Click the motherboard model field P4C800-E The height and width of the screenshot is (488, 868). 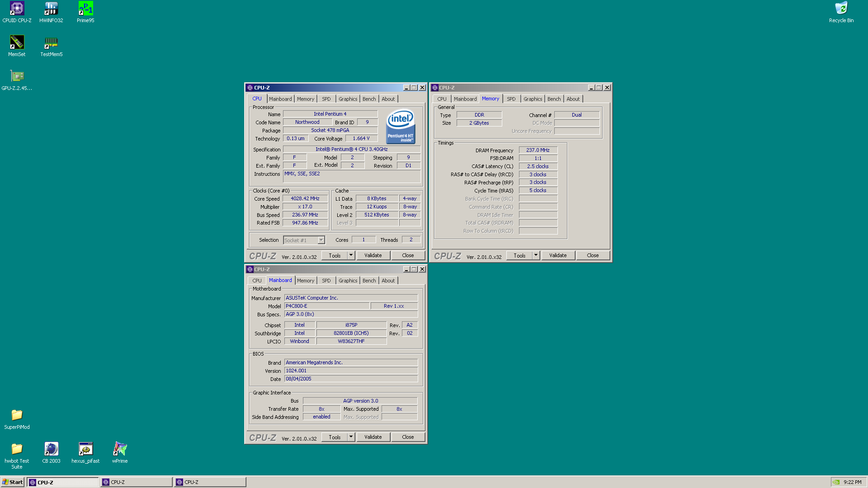point(326,306)
